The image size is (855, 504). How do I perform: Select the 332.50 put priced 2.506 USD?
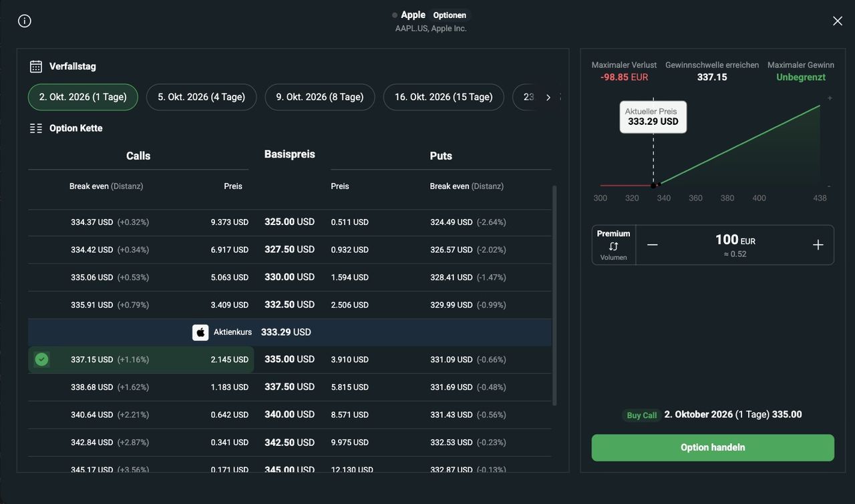(x=440, y=305)
